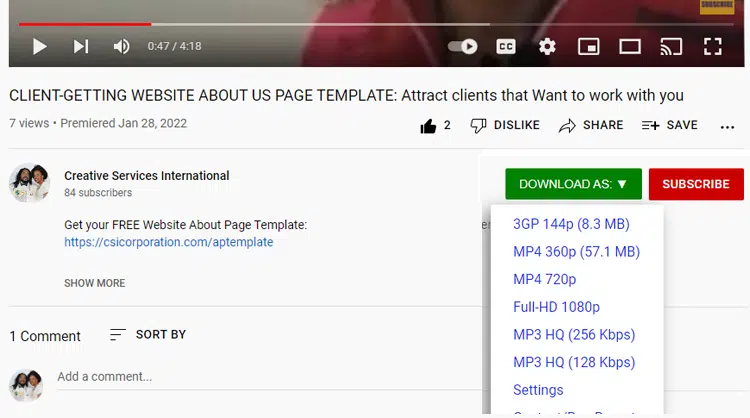Viewport: 750px width, 418px height.
Task: Click the video title text
Action: (x=346, y=96)
